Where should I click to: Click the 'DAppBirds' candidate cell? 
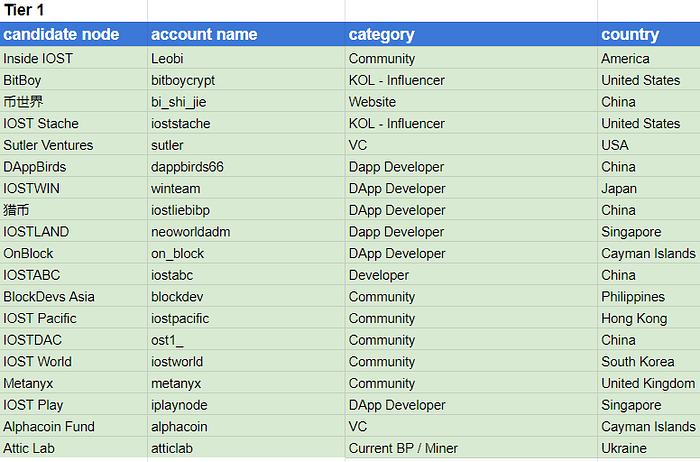(x=74, y=167)
